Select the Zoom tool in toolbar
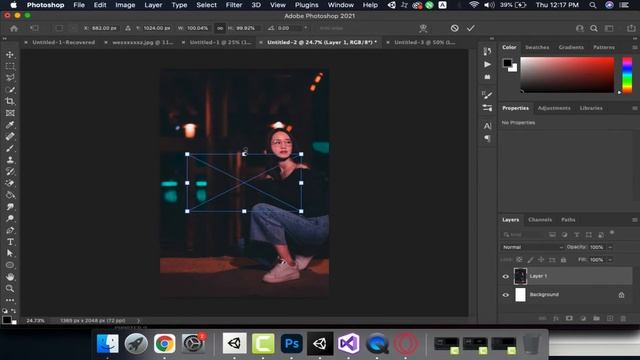The width and height of the screenshot is (640, 360). point(10,289)
